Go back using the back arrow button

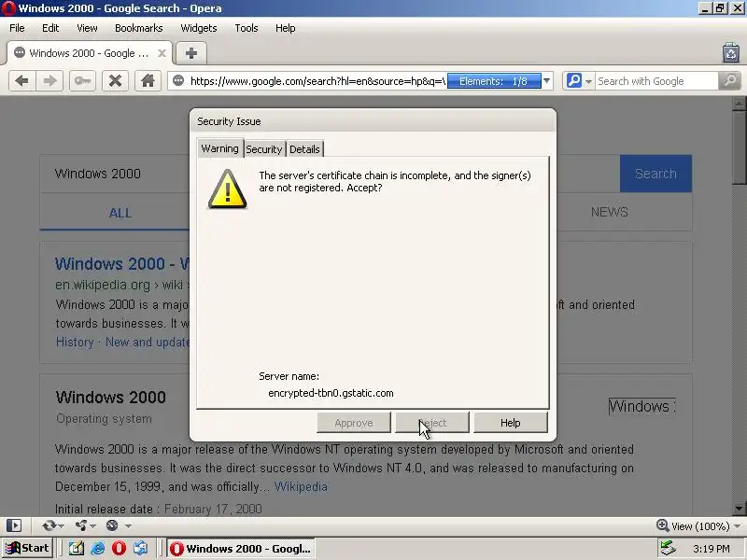coord(21,80)
